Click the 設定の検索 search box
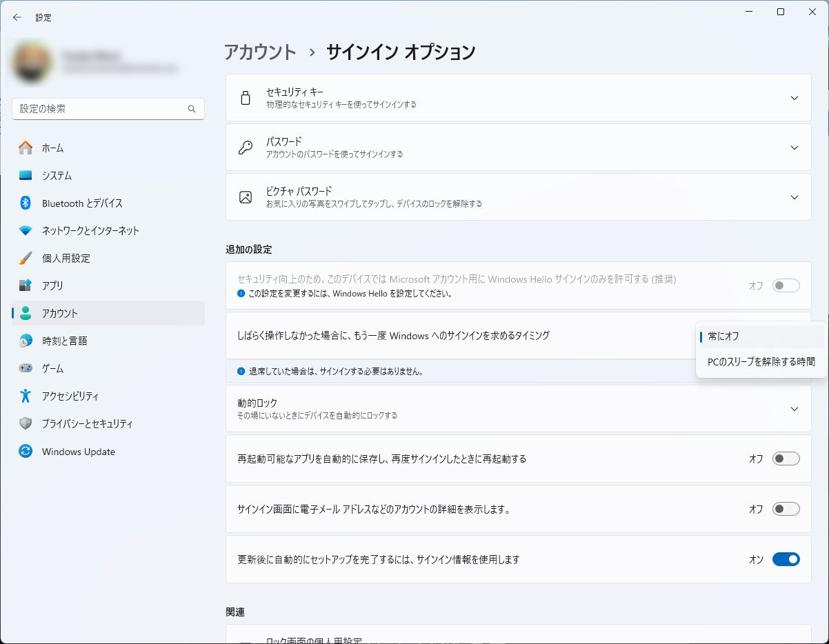The height and width of the screenshot is (644, 829). [102, 109]
